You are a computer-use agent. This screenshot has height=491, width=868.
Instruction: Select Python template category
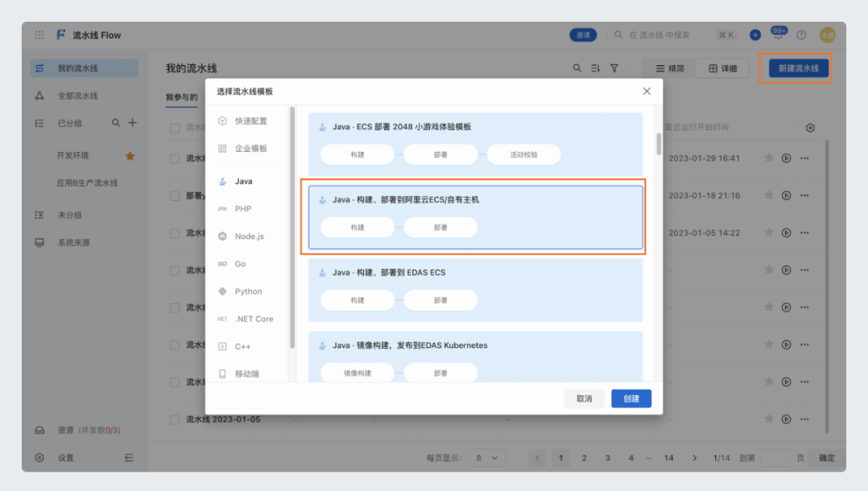248,291
